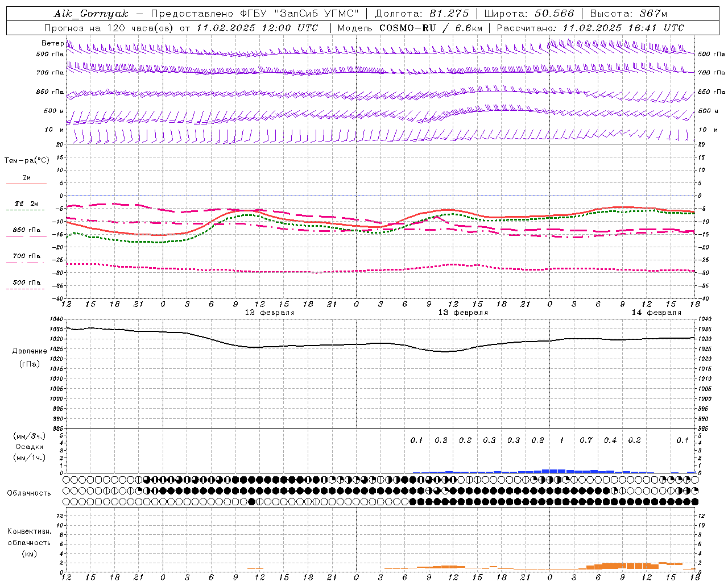728x582 pixels.
Task: Click the '2м' temperature legend entry
Action: coord(27,178)
